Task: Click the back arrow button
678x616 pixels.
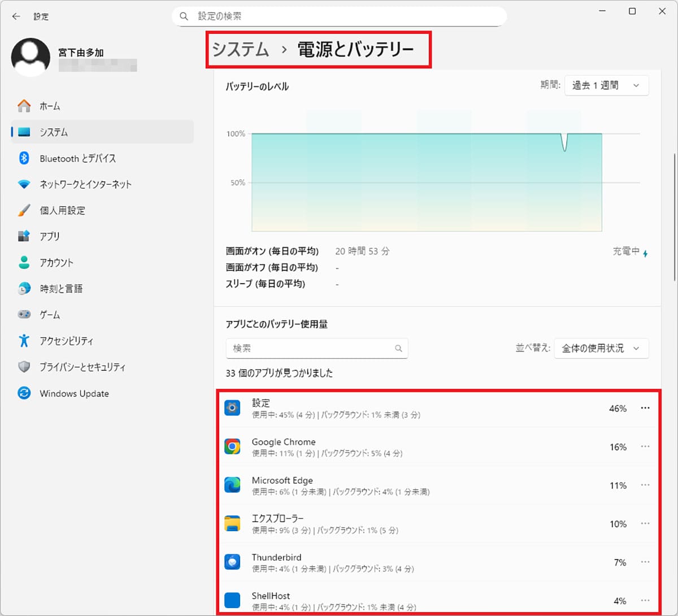Action: coord(16,16)
